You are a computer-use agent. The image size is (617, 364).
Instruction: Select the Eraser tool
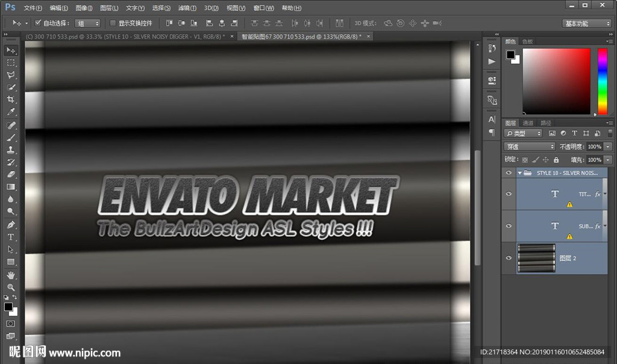point(11,174)
